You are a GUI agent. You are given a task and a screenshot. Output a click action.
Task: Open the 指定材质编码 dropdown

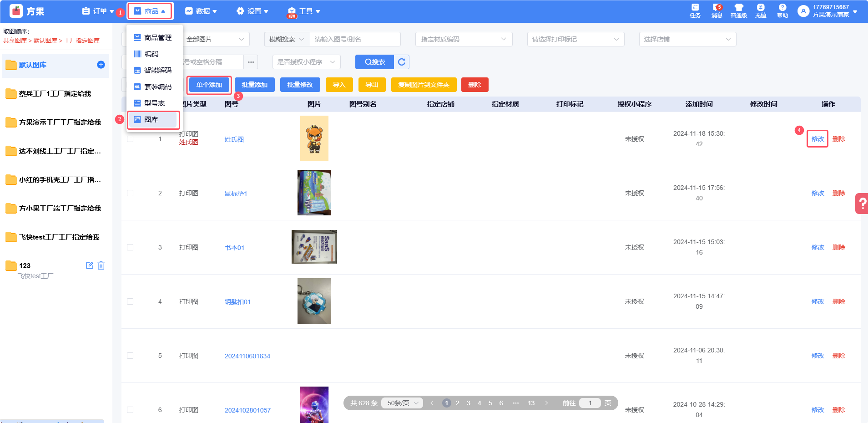click(x=464, y=39)
